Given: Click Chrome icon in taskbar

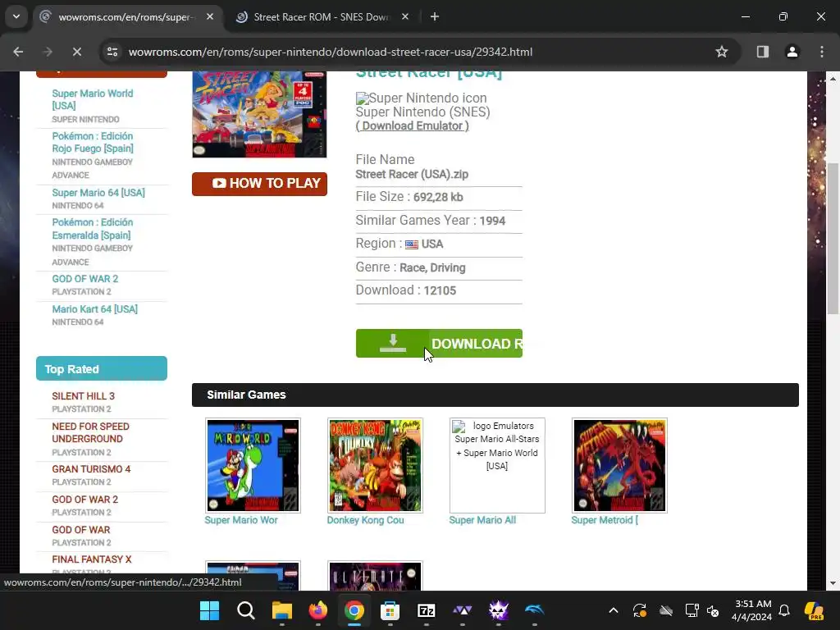Looking at the screenshot, I should [354, 610].
